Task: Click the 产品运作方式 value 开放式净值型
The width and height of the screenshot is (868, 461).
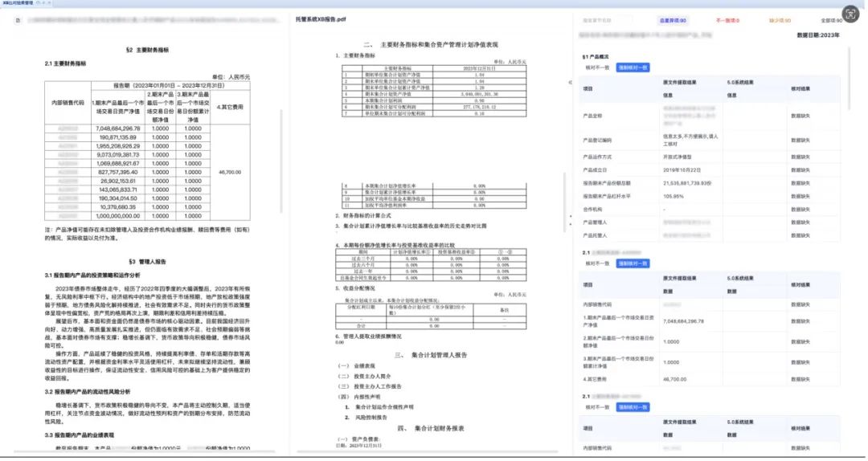Action: tap(677, 157)
